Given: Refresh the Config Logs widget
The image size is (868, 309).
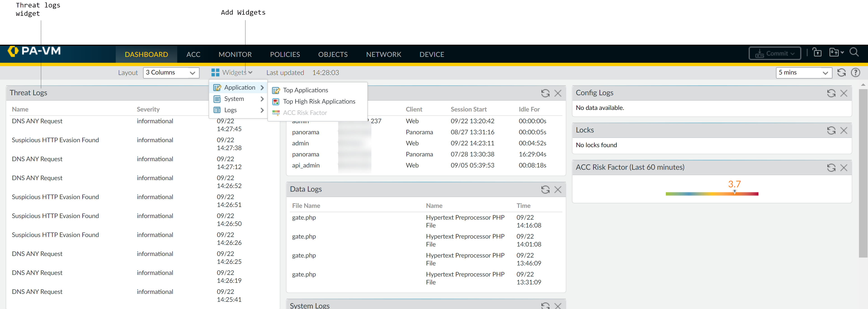Looking at the screenshot, I should (831, 93).
